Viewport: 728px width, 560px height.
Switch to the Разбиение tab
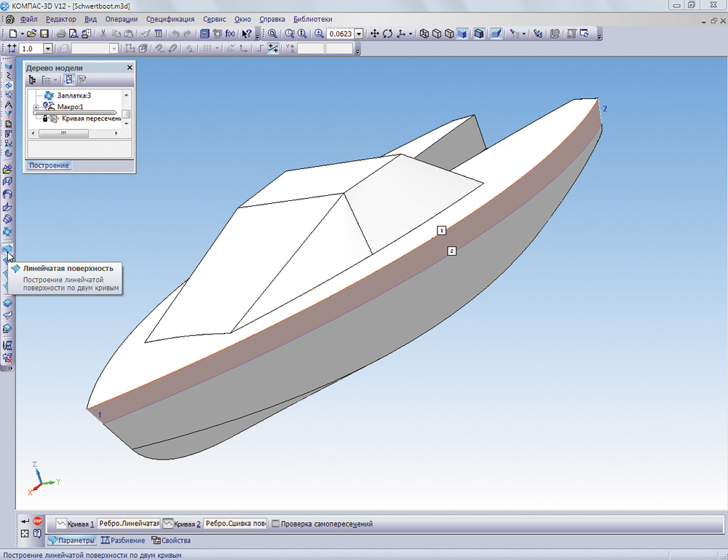pos(122,540)
